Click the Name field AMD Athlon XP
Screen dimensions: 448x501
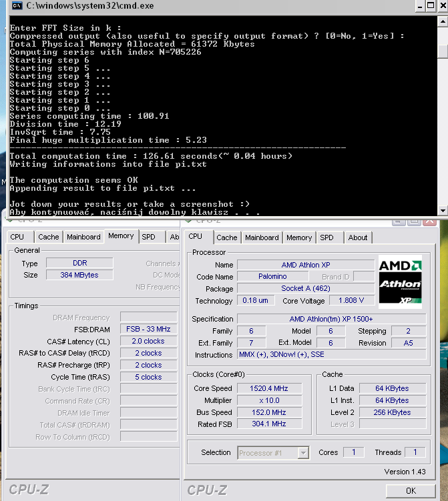coord(306,265)
